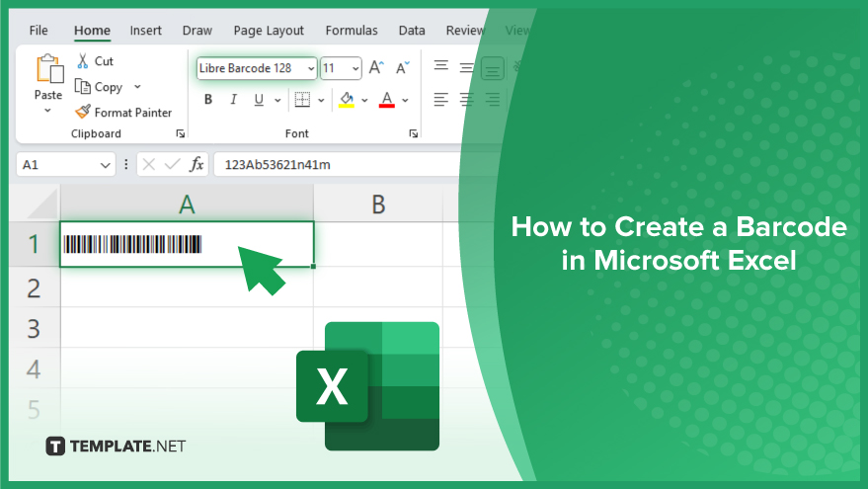This screenshot has height=489, width=868.
Task: Switch to the Formulas tab
Action: [352, 31]
